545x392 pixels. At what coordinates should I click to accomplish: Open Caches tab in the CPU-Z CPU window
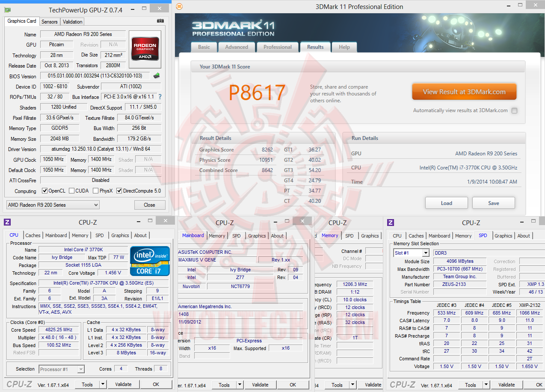click(x=33, y=235)
